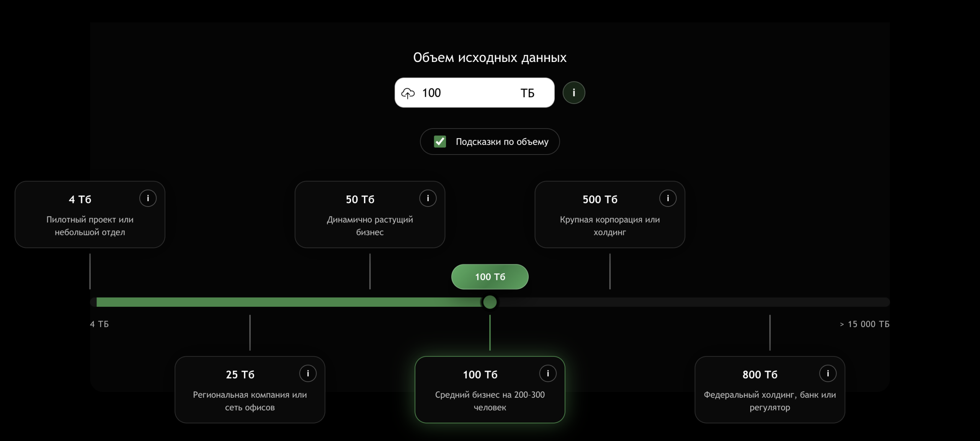
Task: Uncheck the Подсказки по объему checkbox
Action: [x=440, y=142]
